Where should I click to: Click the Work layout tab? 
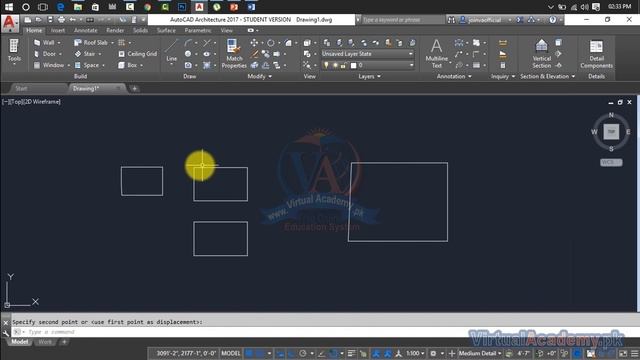click(45, 342)
